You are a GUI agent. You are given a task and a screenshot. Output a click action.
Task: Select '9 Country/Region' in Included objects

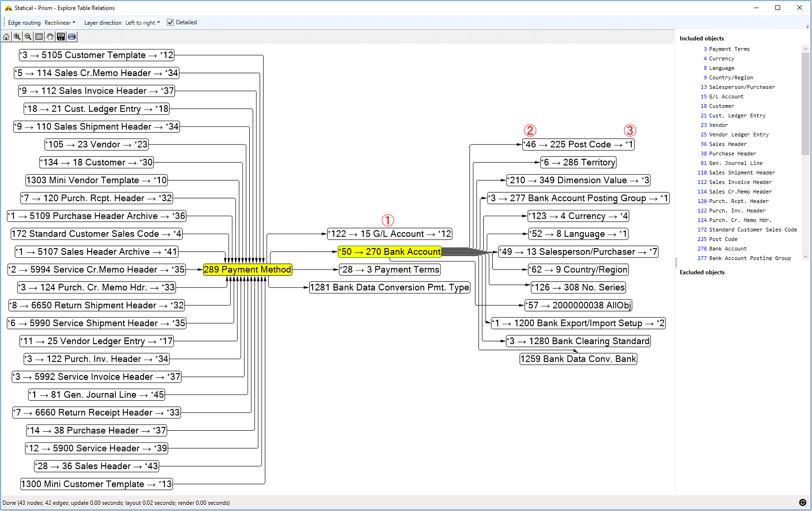click(x=728, y=77)
